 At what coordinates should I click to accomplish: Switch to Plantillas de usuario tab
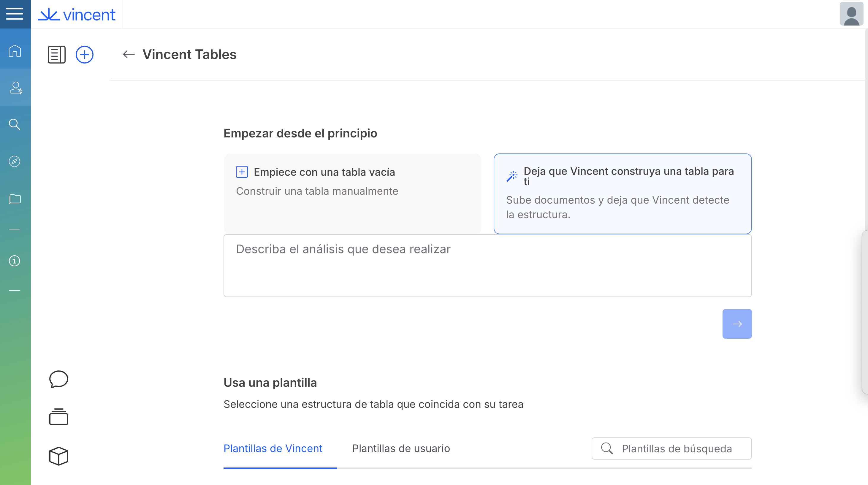pos(401,448)
